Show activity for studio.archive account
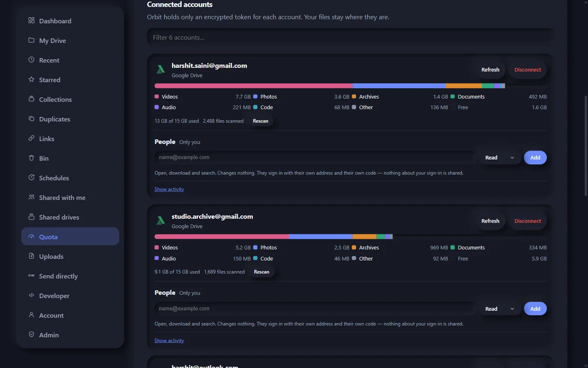 (x=169, y=341)
